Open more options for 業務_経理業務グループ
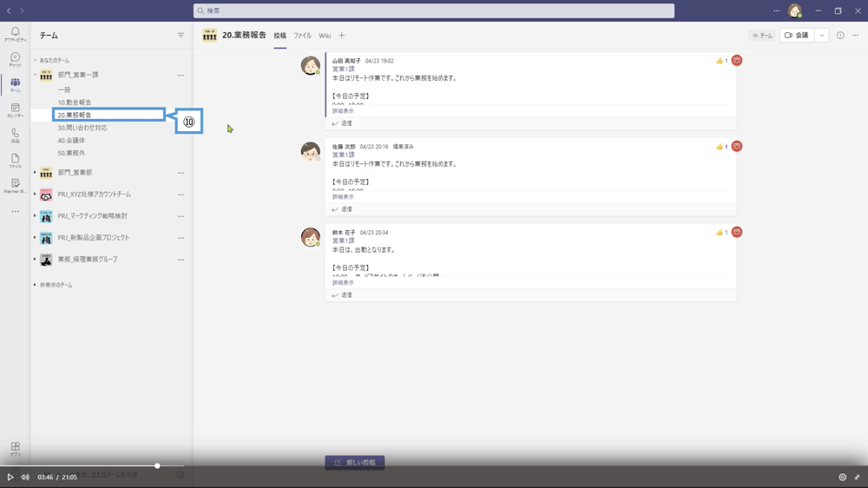 181,260
